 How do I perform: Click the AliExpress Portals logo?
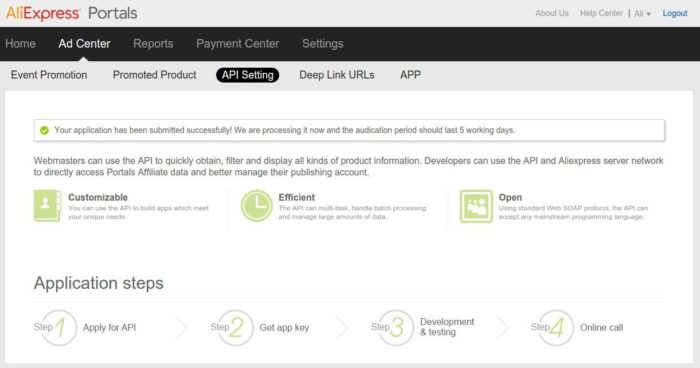71,13
